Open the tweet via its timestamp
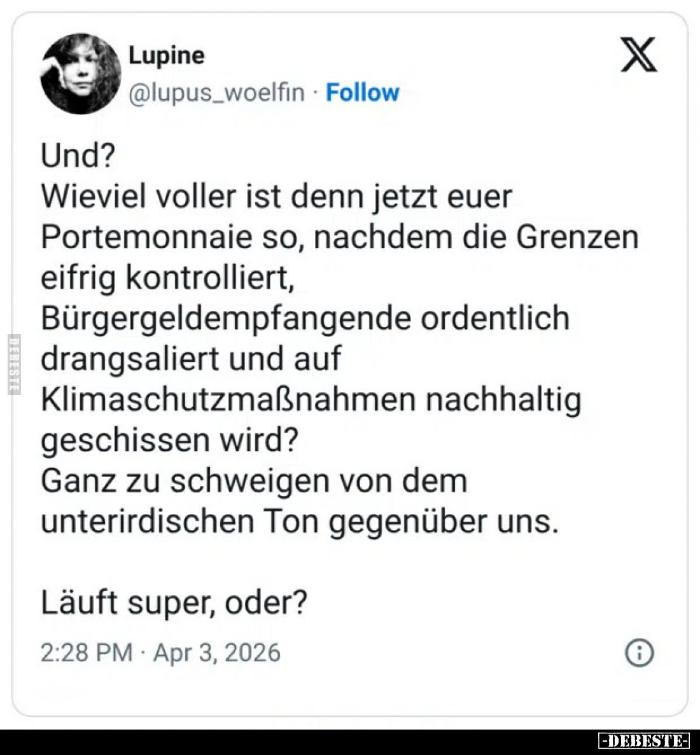The height and width of the screenshot is (755, 700). click(159, 652)
